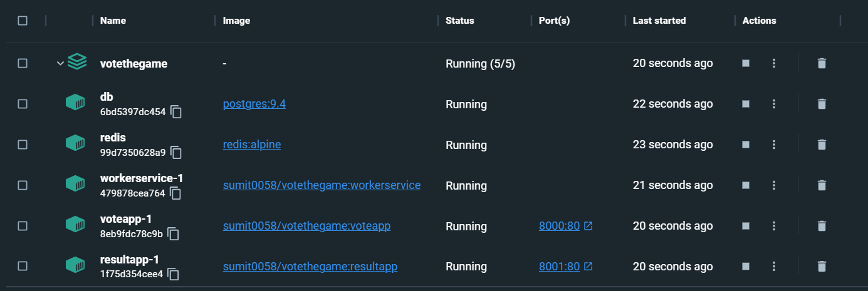Viewport: 868px width, 291px height.
Task: Tick the workerservice-1 row checkbox
Action: (23, 185)
